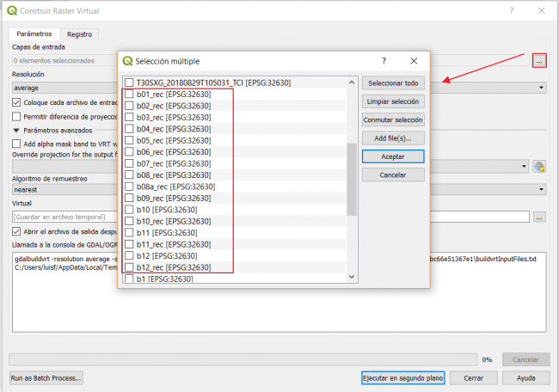Check the b06_rec layer
559x392 pixels.
pyautogui.click(x=129, y=152)
